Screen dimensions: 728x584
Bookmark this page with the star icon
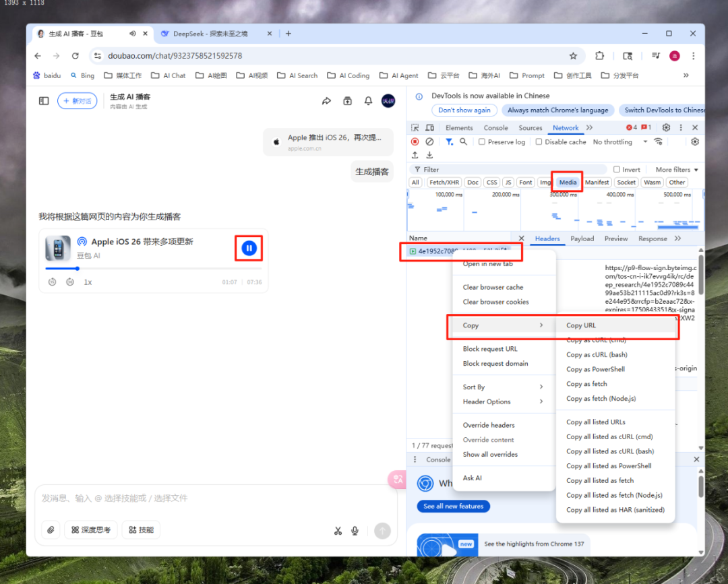[x=574, y=56]
